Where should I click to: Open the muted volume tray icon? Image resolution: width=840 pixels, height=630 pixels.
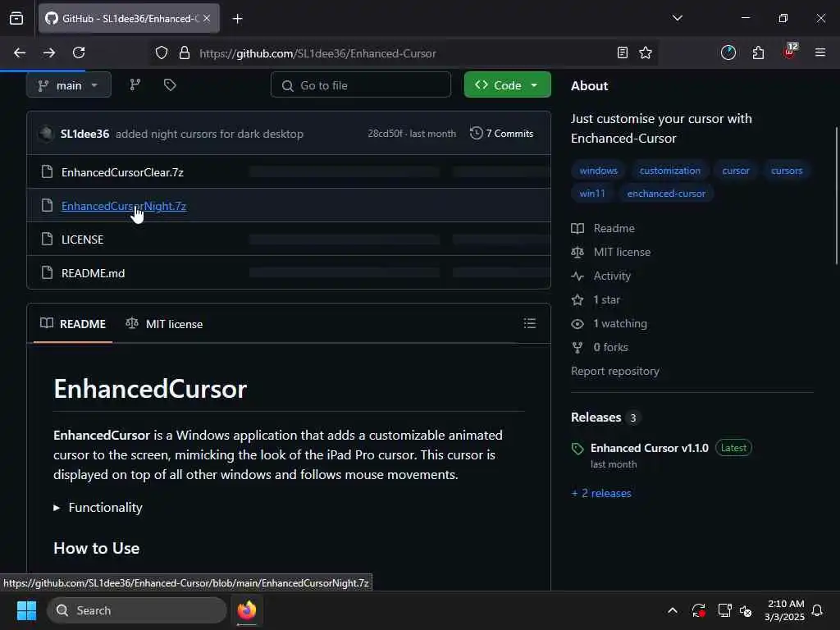[746, 610]
